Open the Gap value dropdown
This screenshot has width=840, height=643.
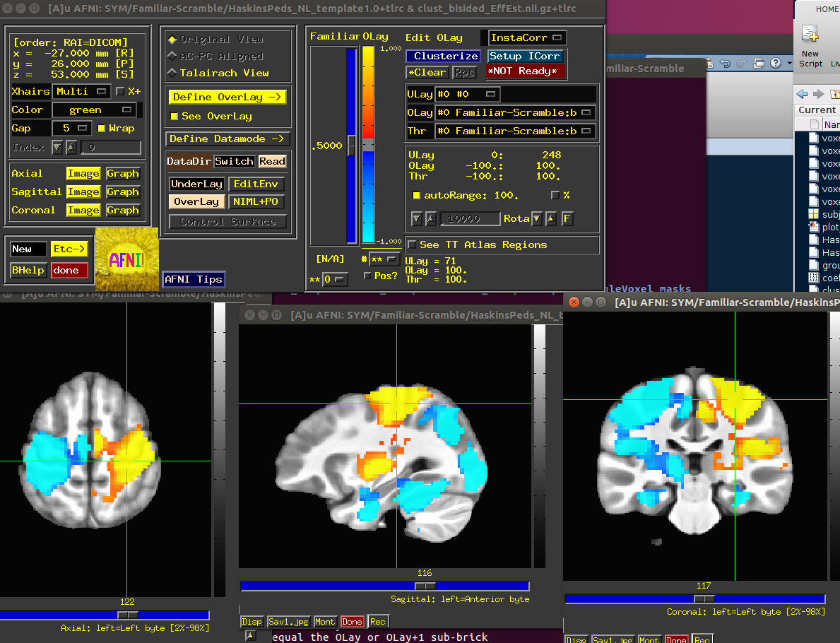[x=71, y=128]
